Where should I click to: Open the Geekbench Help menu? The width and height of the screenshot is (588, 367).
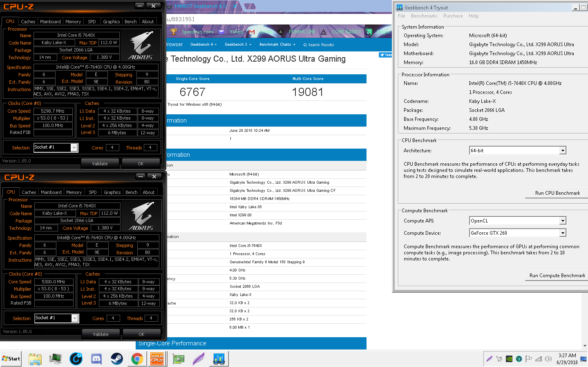pyautogui.click(x=474, y=16)
